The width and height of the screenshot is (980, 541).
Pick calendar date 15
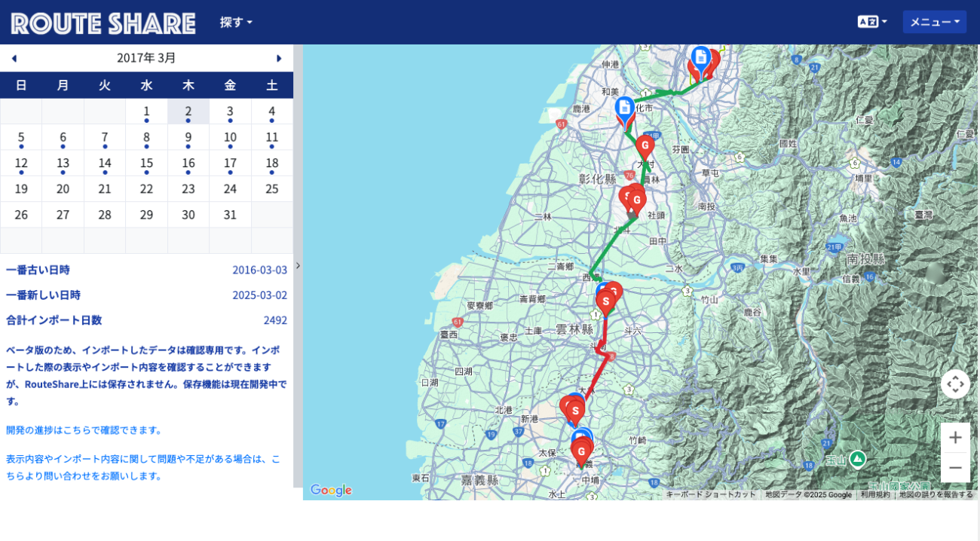(146, 163)
